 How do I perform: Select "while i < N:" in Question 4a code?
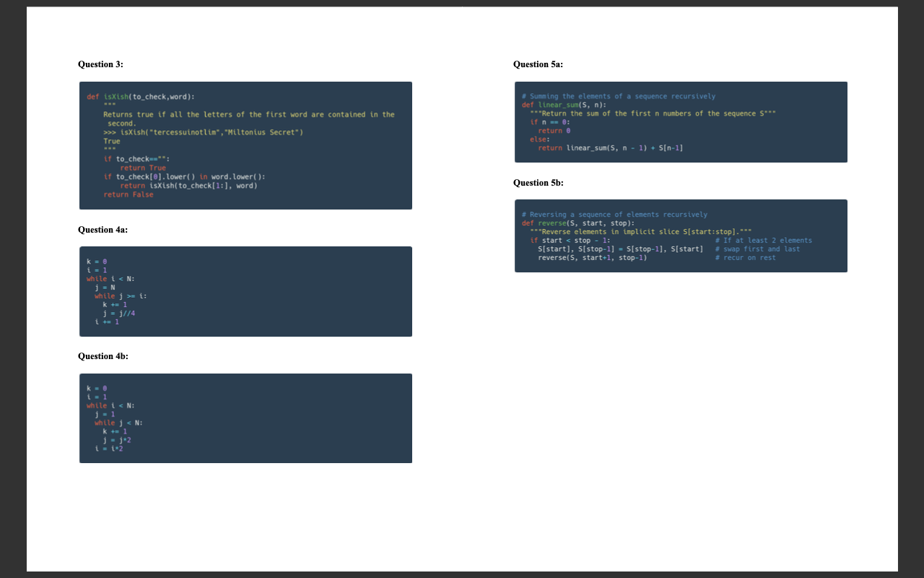(x=110, y=278)
